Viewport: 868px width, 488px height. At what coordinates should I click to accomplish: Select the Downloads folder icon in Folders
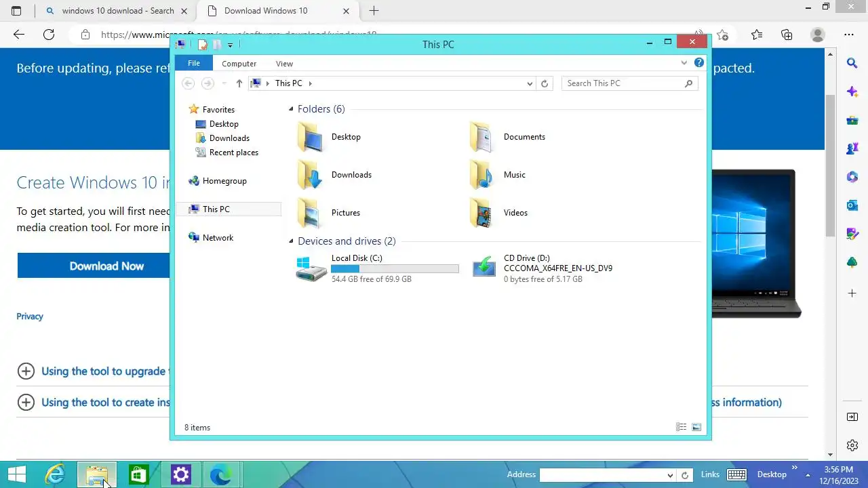(x=311, y=175)
